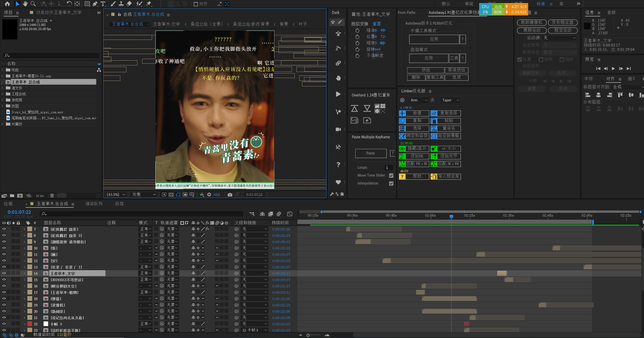Image resolution: width=644 pixels, height=338 pixels.
Task: Click the Paste button in Paste Multiple Keyframes
Action: click(371, 153)
